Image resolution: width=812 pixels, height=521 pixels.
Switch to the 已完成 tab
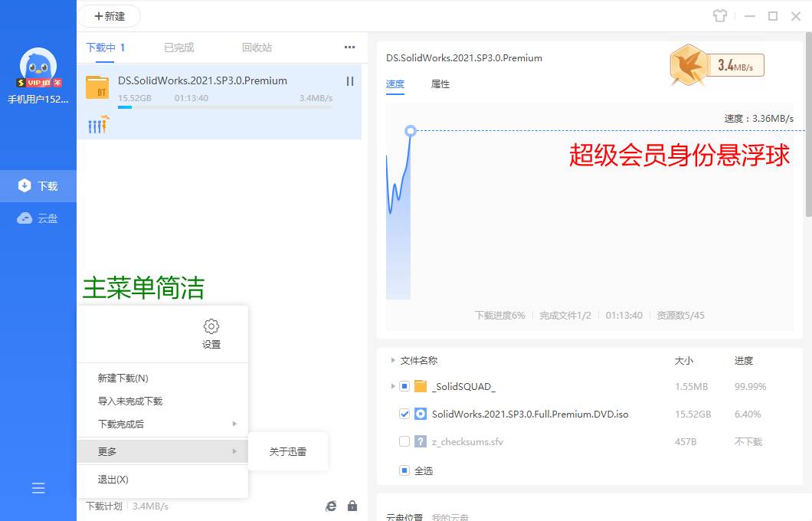point(177,47)
